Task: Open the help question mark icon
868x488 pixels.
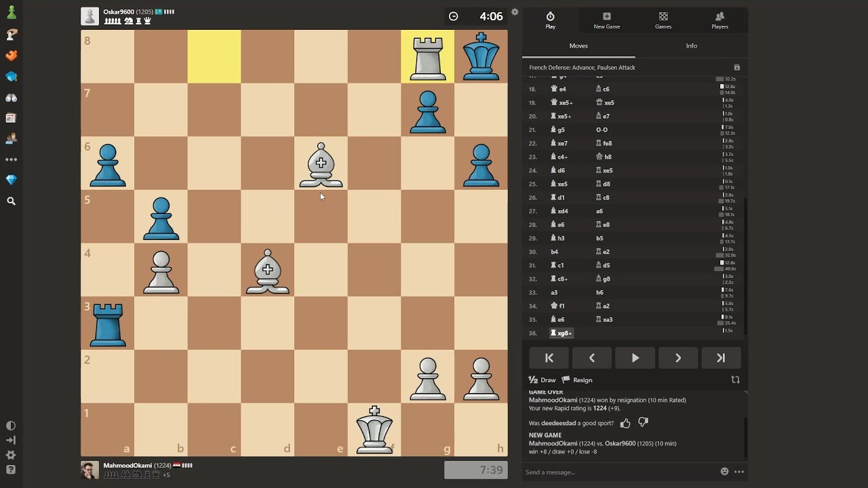Action: pyautogui.click(x=11, y=470)
